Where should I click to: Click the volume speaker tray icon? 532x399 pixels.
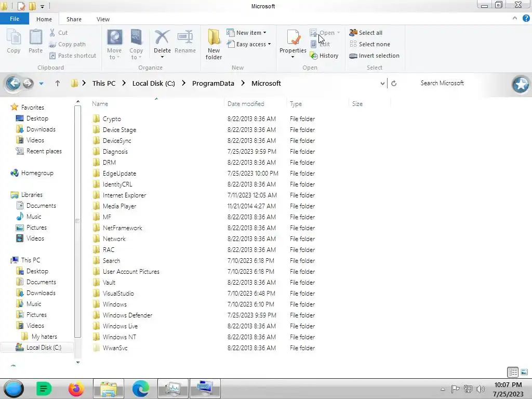[481, 389]
